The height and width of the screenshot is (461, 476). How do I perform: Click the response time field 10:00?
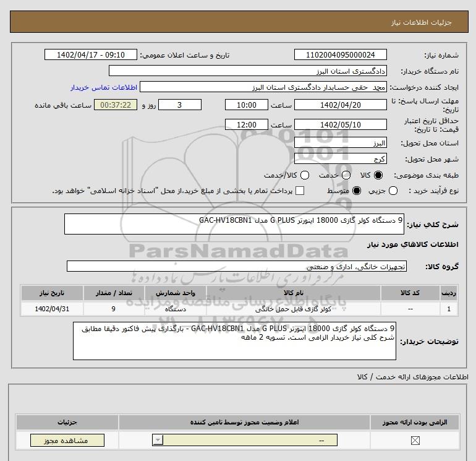pyautogui.click(x=247, y=105)
